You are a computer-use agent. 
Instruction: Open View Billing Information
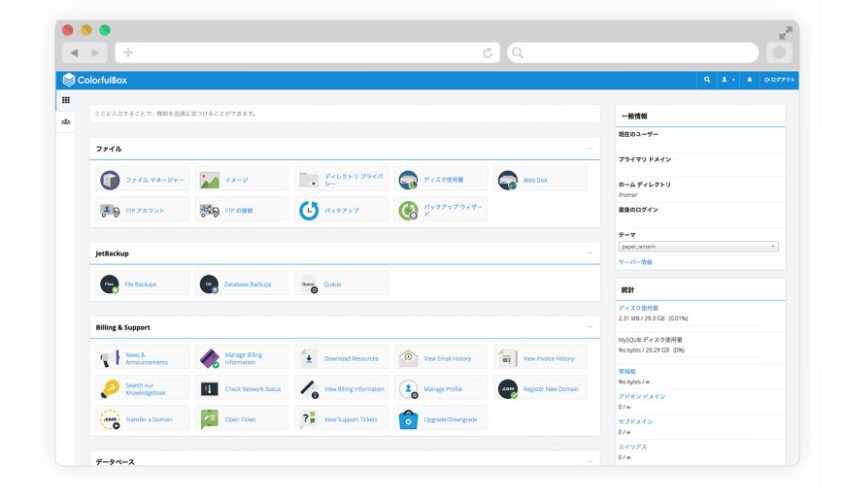[341, 389]
